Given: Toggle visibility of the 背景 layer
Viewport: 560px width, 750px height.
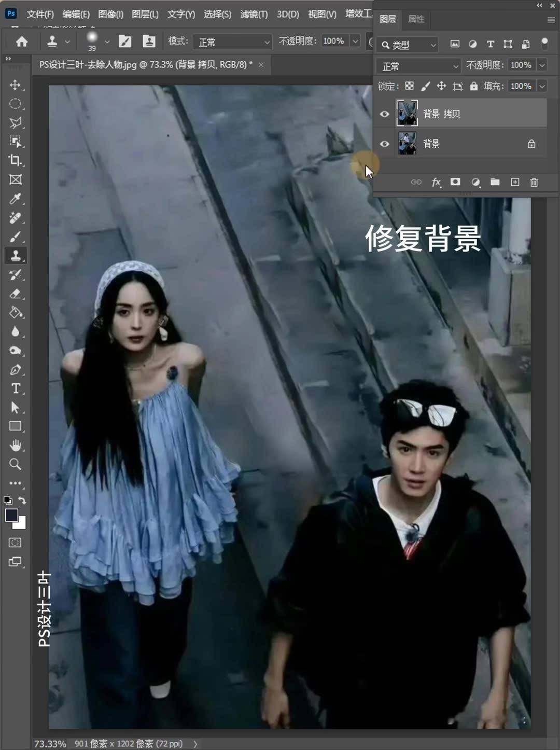Looking at the screenshot, I should pos(384,144).
